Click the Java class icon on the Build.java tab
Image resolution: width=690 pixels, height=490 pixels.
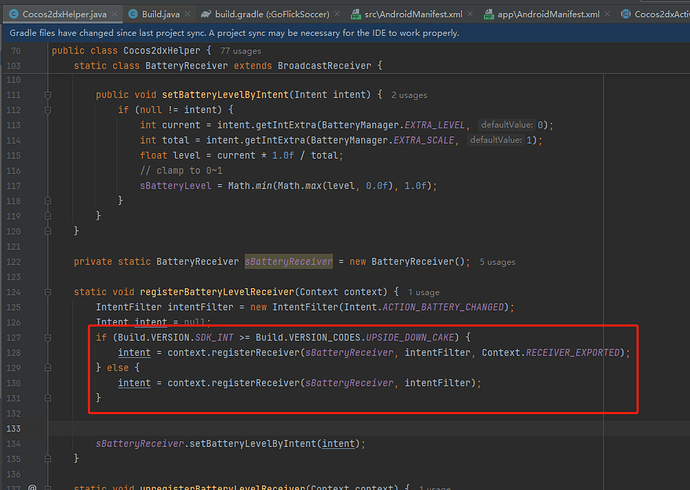[x=133, y=15]
